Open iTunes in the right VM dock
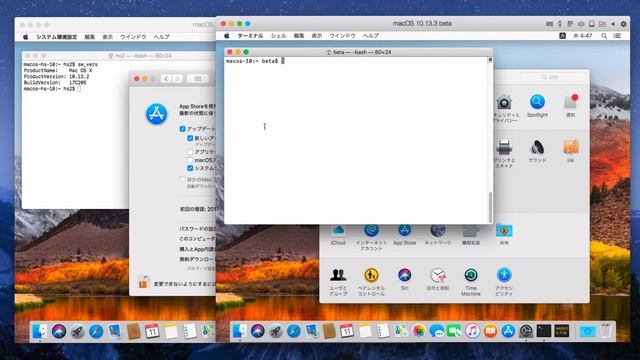The image size is (640, 360). (472, 331)
